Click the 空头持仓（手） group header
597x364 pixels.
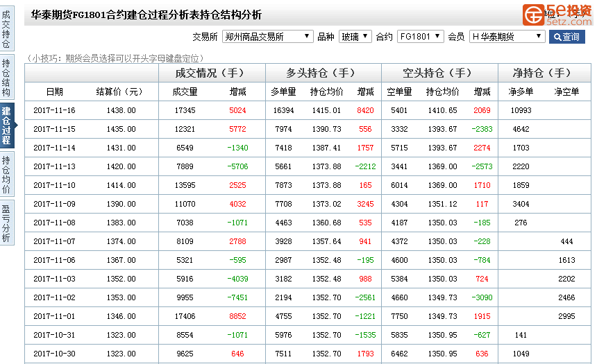(x=439, y=73)
